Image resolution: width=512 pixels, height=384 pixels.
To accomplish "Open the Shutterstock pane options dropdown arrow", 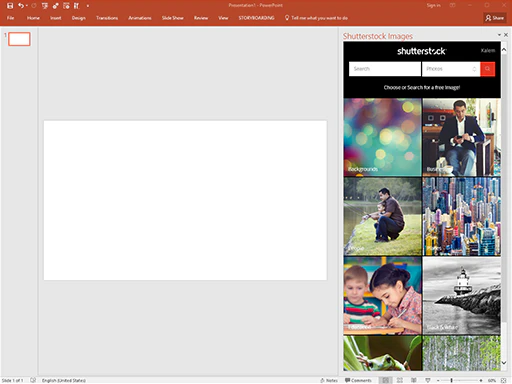I will coord(499,35).
